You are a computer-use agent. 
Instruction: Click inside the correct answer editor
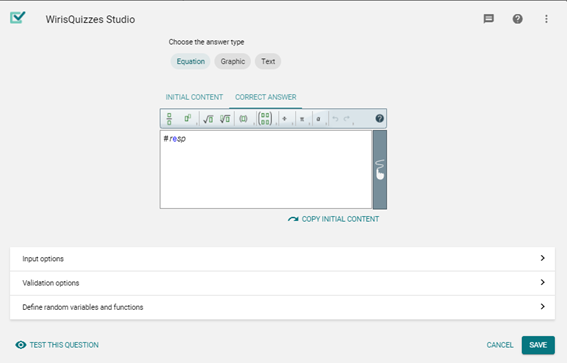tap(266, 170)
